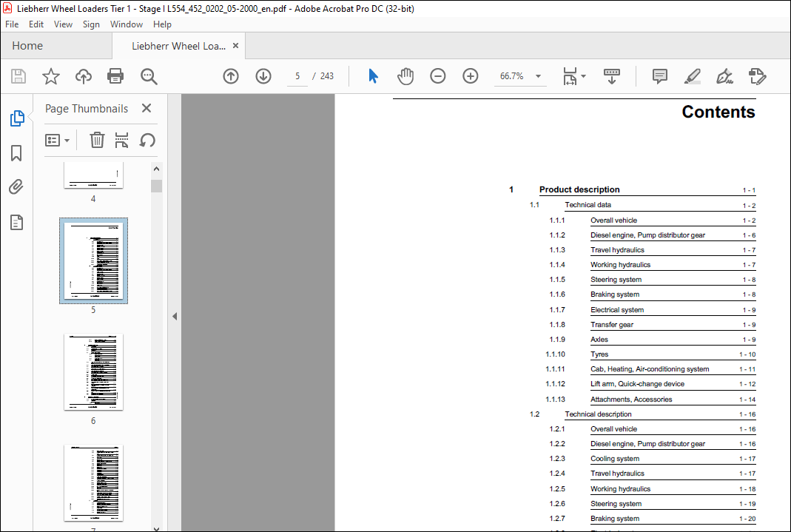Zoom in with plus button
Screen dimensions: 791x532
(x=470, y=76)
